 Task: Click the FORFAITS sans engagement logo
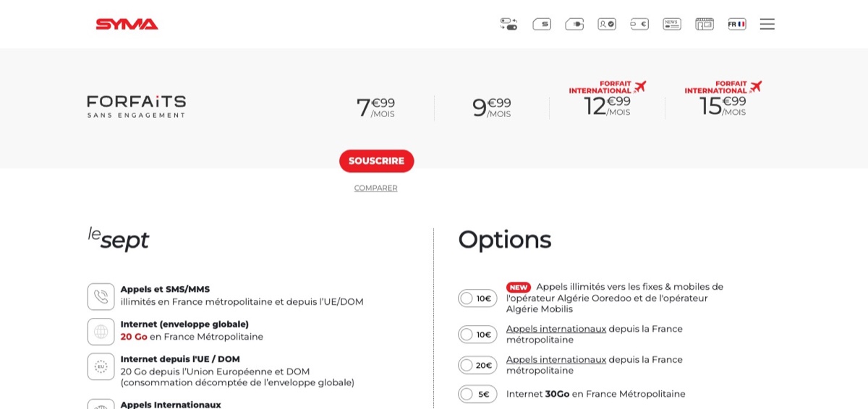point(137,106)
